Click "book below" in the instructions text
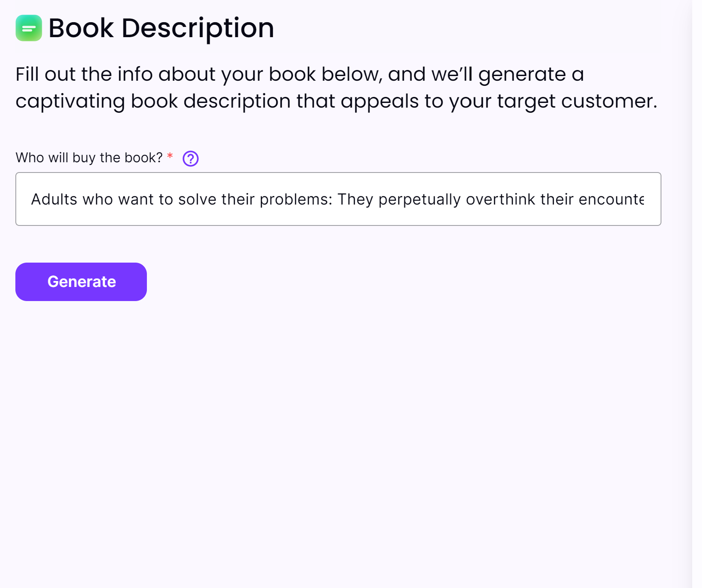Viewport: 702px width, 588px height. [324, 74]
